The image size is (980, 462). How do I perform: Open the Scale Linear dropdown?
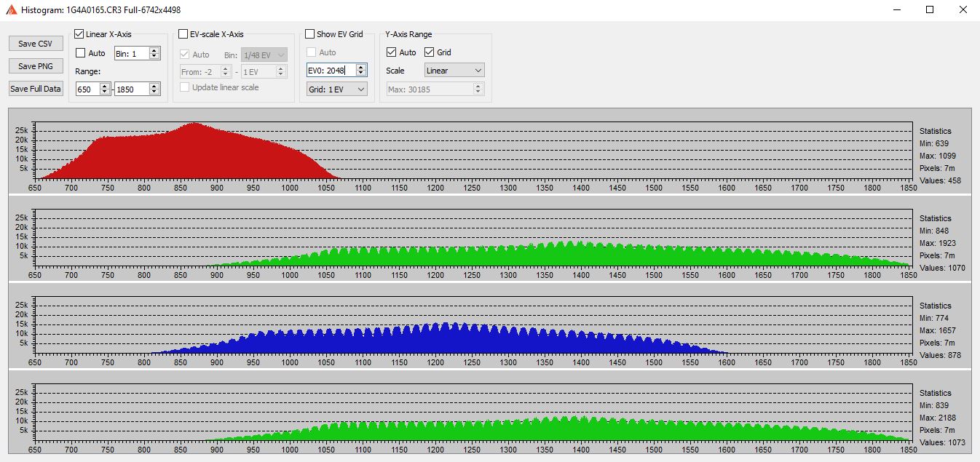coord(454,71)
